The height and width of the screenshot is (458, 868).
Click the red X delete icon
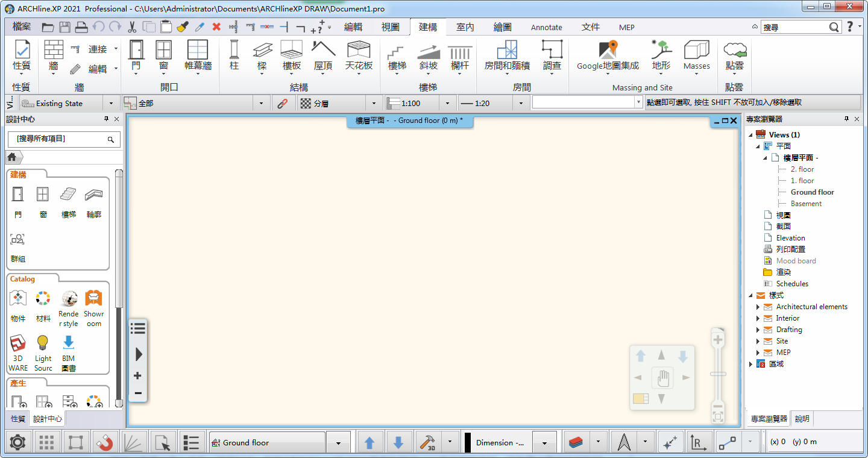point(216,27)
